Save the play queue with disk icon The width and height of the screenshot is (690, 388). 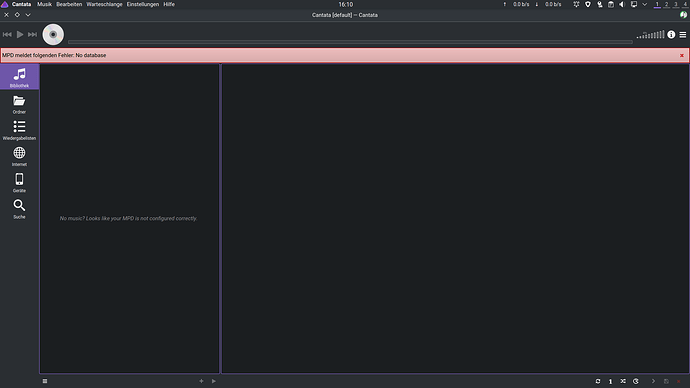click(x=666, y=381)
